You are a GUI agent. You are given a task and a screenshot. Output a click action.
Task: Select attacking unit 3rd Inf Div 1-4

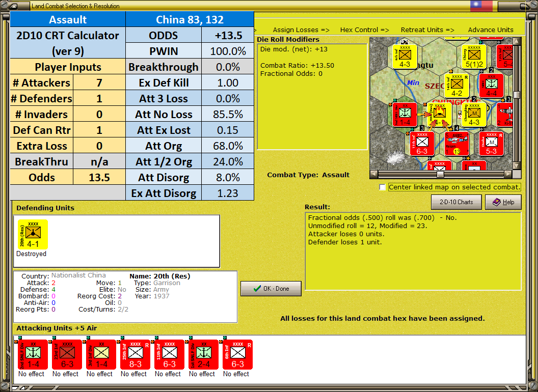click(x=101, y=354)
